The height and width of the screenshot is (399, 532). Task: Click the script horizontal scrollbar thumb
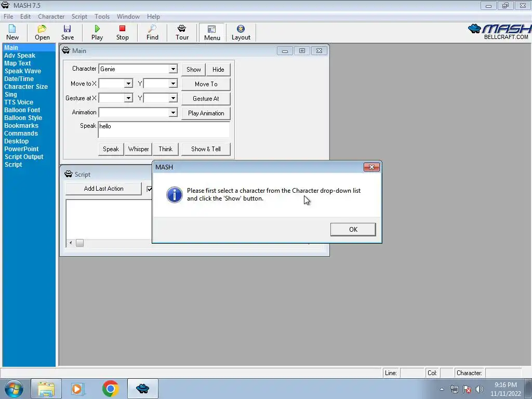[79, 243]
